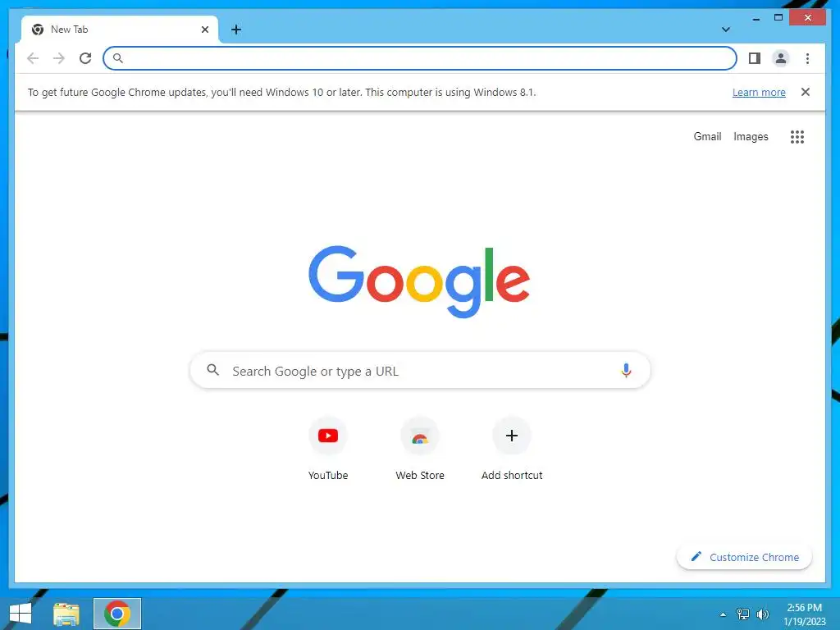Open the profile avatar menu

pos(781,58)
